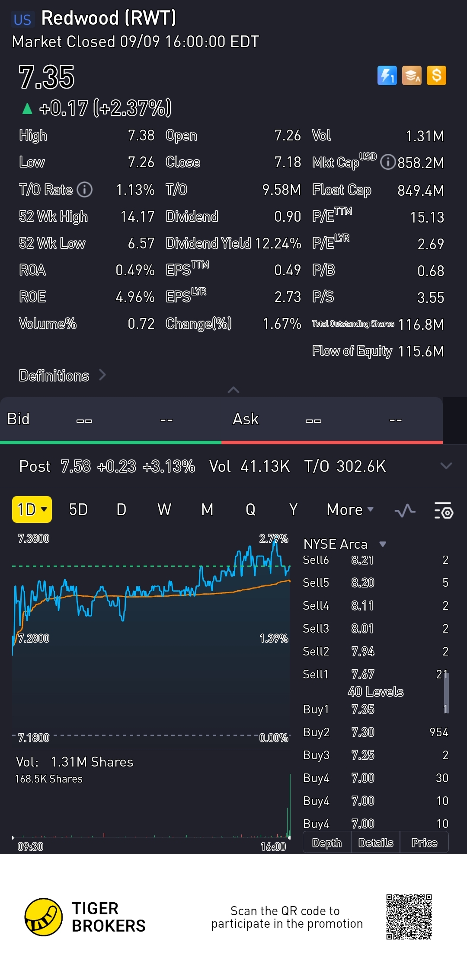The height and width of the screenshot is (980, 467).
Task: Expand the More timeframes dropdown
Action: coord(350,510)
